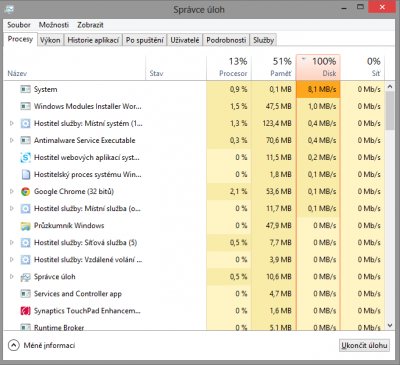Image resolution: width=400 pixels, height=365 pixels.
Task: Switch to the Výkon tab
Action: [50, 40]
